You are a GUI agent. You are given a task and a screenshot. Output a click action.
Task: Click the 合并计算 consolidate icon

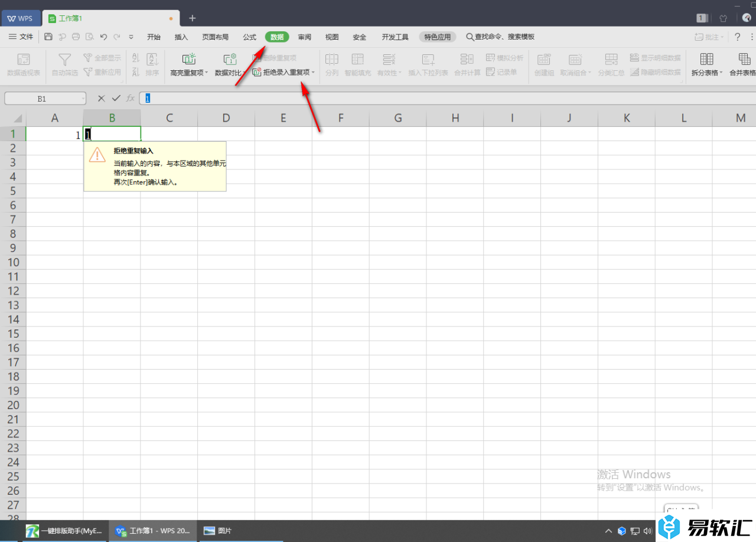click(x=467, y=59)
